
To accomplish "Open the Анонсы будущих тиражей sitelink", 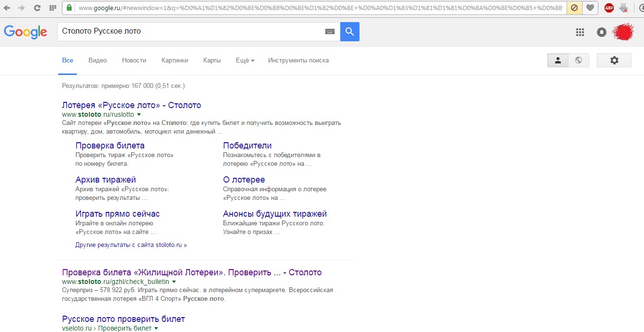I will pyautogui.click(x=275, y=214).
